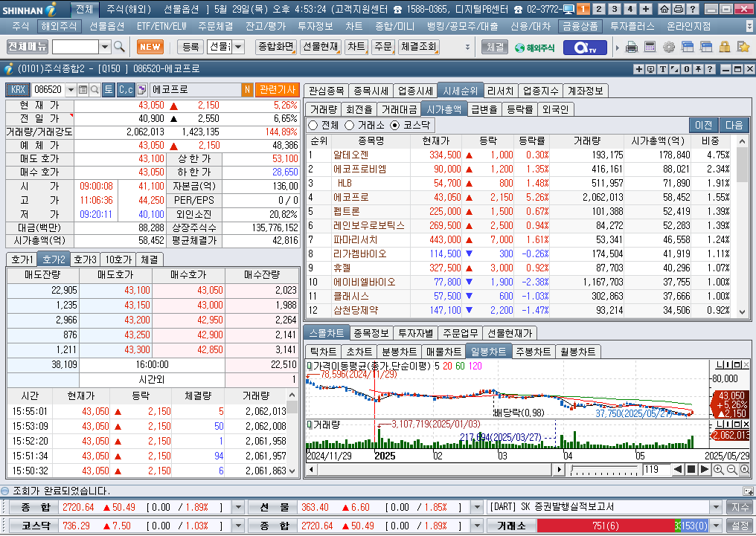Toggle the C,c button
Image resolution: width=756 pixels, height=536 pixels.
click(126, 89)
